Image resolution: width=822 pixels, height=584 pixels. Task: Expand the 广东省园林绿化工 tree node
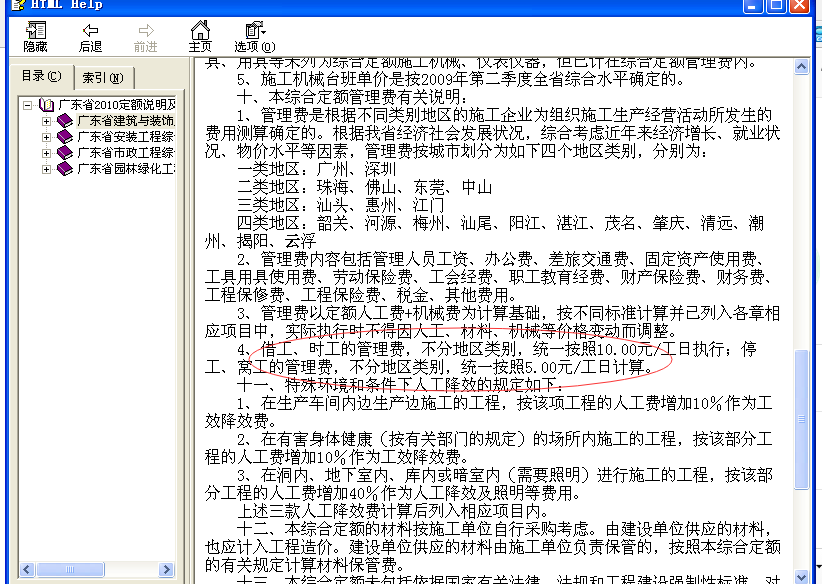[x=46, y=169]
